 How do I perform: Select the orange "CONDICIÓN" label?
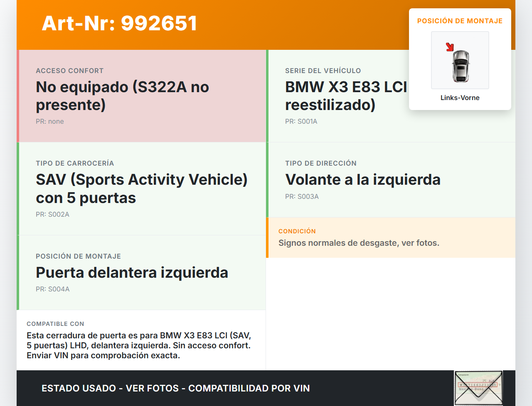tap(297, 231)
